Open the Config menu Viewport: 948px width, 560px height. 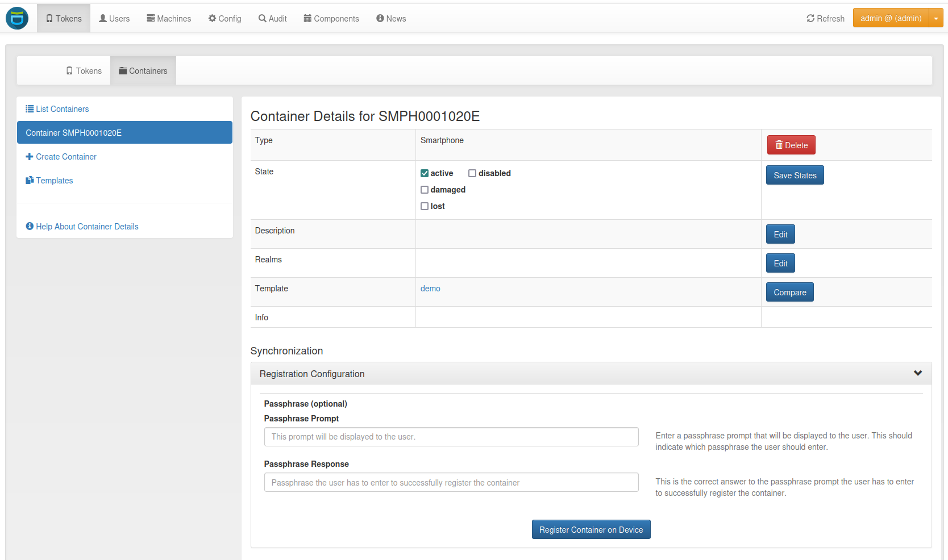pyautogui.click(x=224, y=18)
